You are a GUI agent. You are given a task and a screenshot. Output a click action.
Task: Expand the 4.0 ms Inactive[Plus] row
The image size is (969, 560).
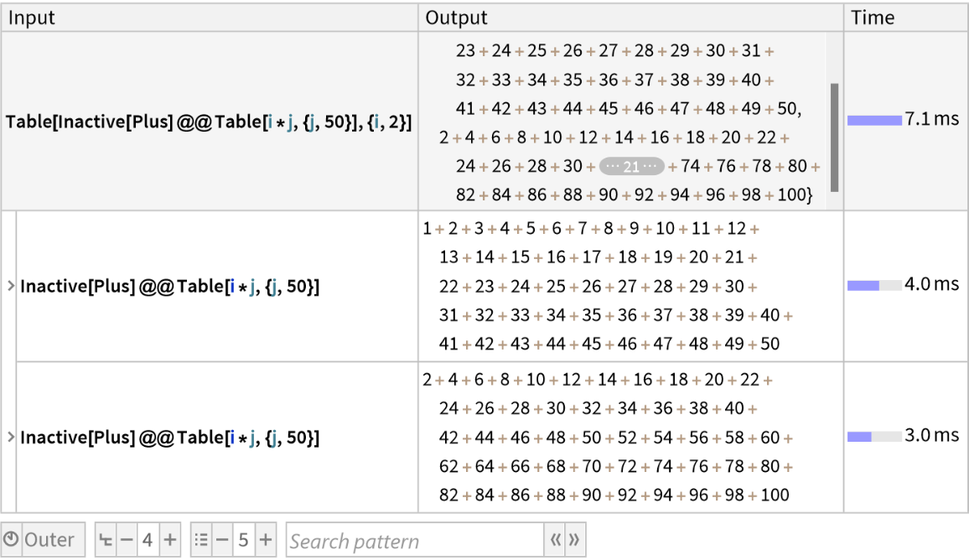tap(11, 287)
